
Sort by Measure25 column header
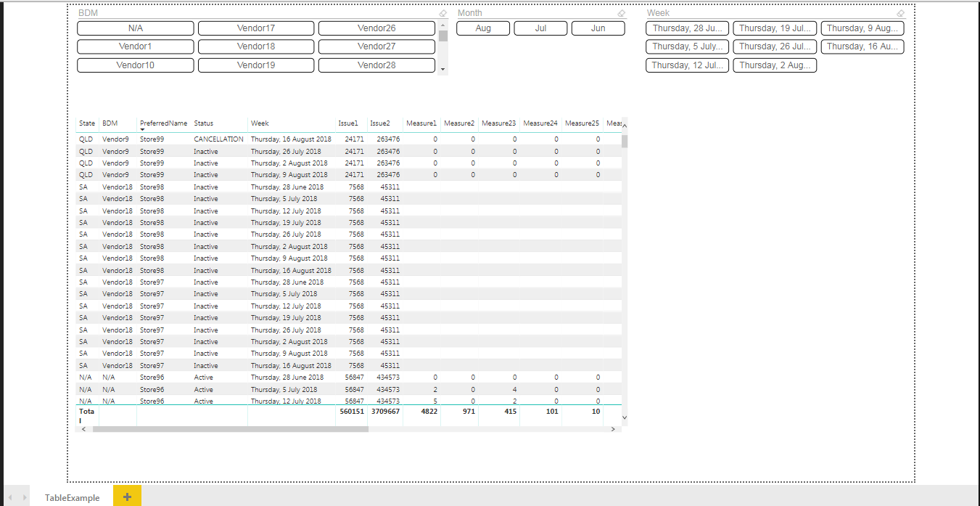(582, 123)
